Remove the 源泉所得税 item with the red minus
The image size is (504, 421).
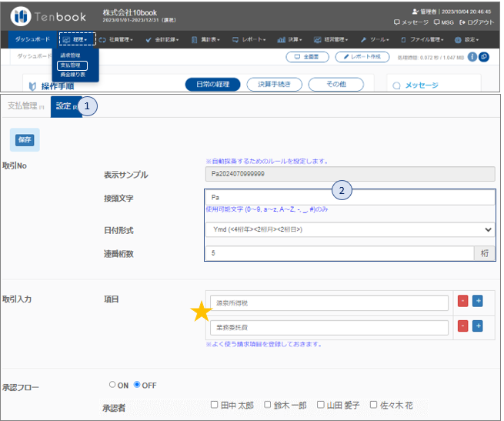(462, 302)
